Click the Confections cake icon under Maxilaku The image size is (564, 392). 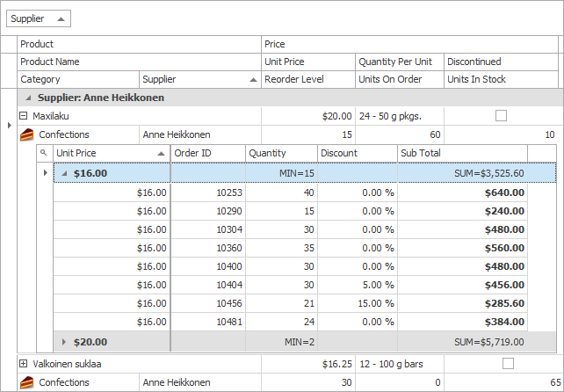[x=26, y=134]
